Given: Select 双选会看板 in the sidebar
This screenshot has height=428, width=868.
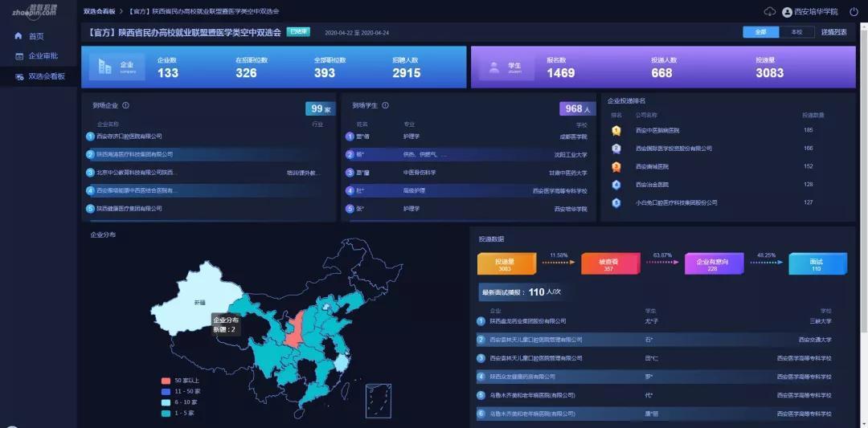Looking at the screenshot, I should coord(46,76).
